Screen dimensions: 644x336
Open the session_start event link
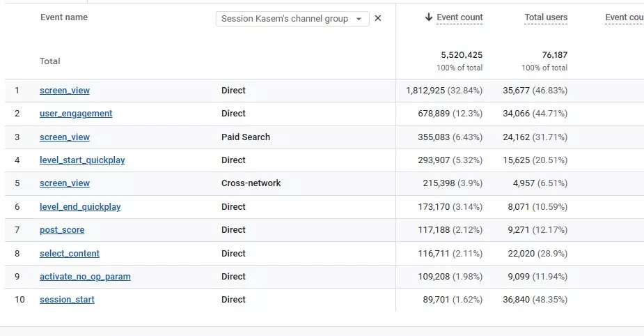pos(67,300)
